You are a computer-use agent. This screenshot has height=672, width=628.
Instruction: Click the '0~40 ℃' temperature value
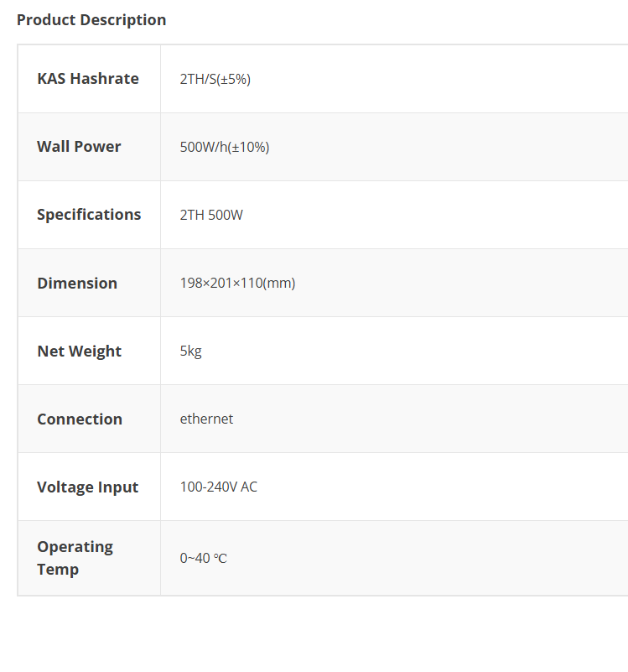203,559
